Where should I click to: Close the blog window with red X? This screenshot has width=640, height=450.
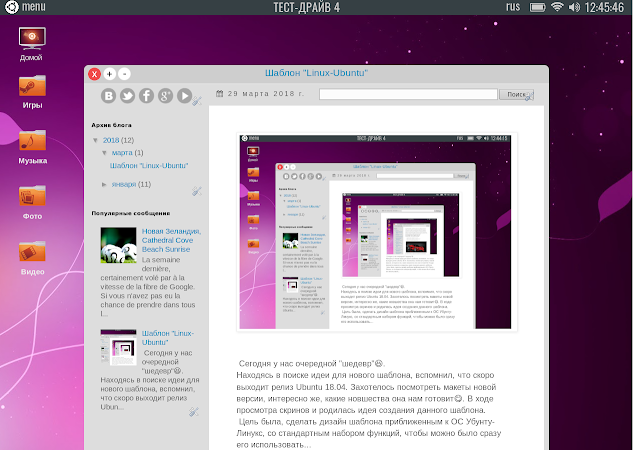coord(94,74)
